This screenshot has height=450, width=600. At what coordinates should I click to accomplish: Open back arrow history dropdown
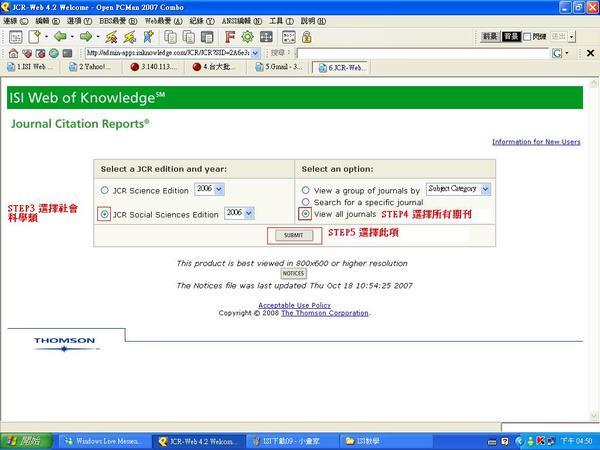tap(72, 37)
